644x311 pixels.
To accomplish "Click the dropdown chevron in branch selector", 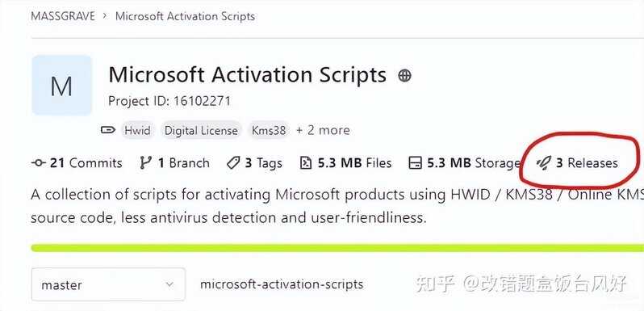I will (169, 284).
